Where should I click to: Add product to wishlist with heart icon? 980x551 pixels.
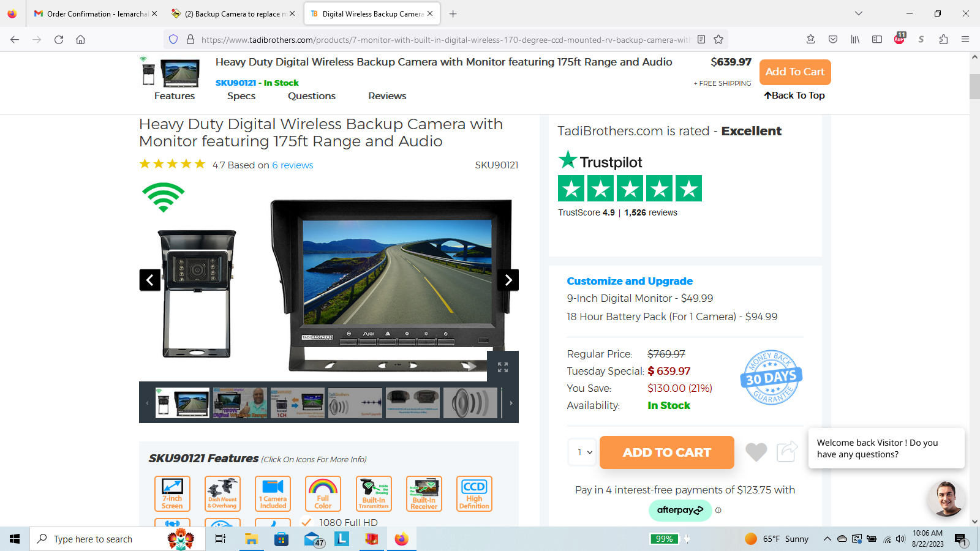pos(756,452)
